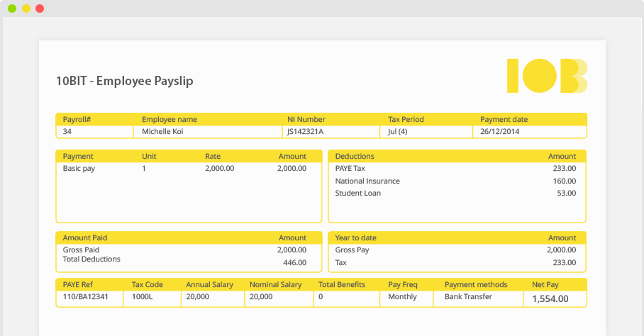Click the red window control dot

tap(40, 9)
